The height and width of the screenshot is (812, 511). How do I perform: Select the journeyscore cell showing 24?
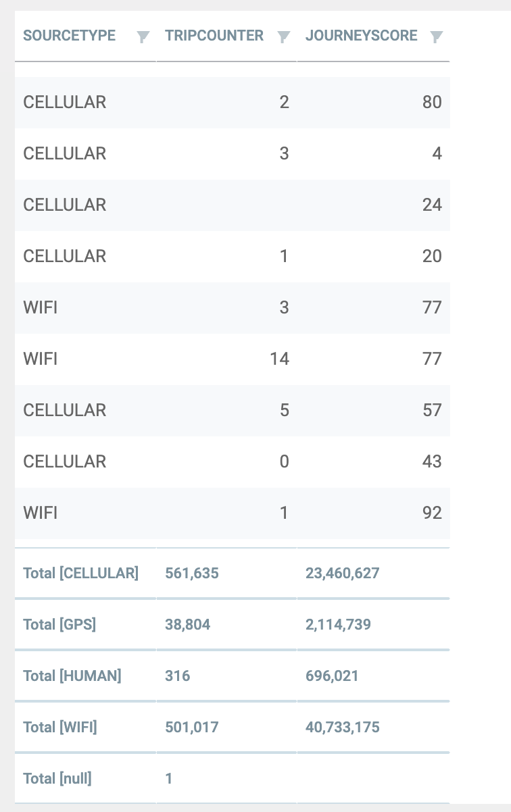click(x=432, y=205)
